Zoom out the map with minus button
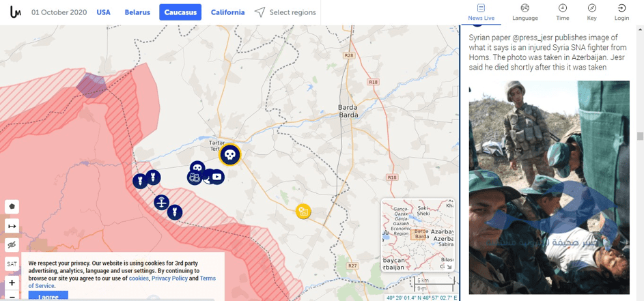The height and width of the screenshot is (301, 644). (12, 296)
